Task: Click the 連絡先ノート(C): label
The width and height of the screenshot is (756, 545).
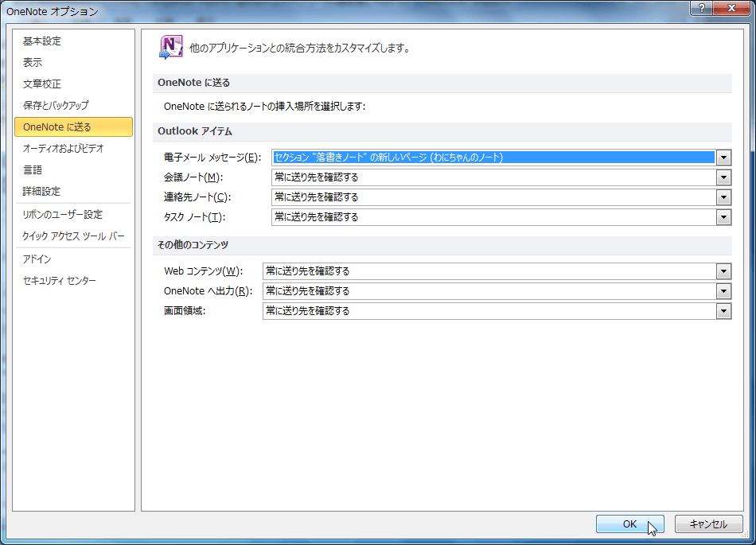Action: tap(197, 197)
